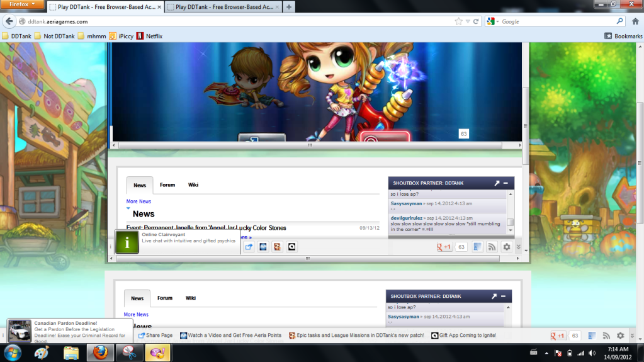This screenshot has height=362, width=644.
Task: Click the Share Page icon in nested toolbar
Action: pyautogui.click(x=249, y=247)
